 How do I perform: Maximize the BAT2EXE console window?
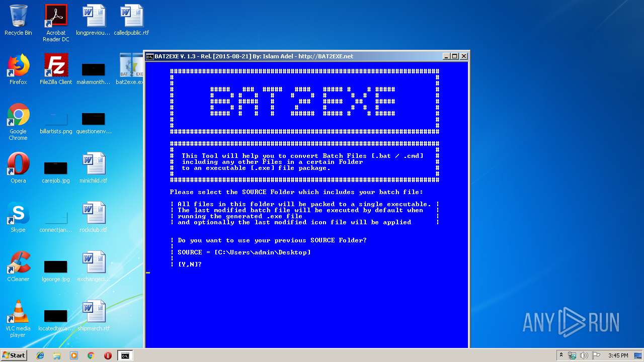(x=455, y=56)
